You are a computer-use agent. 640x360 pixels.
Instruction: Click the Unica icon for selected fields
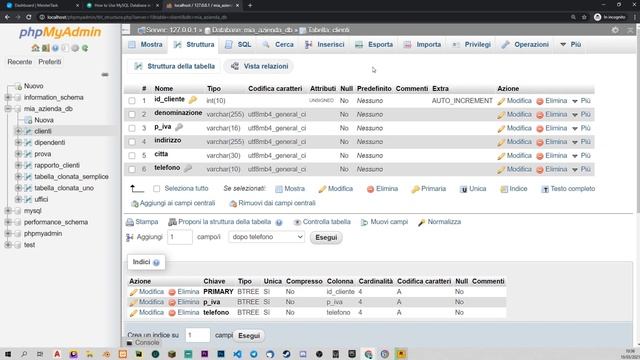464,189
